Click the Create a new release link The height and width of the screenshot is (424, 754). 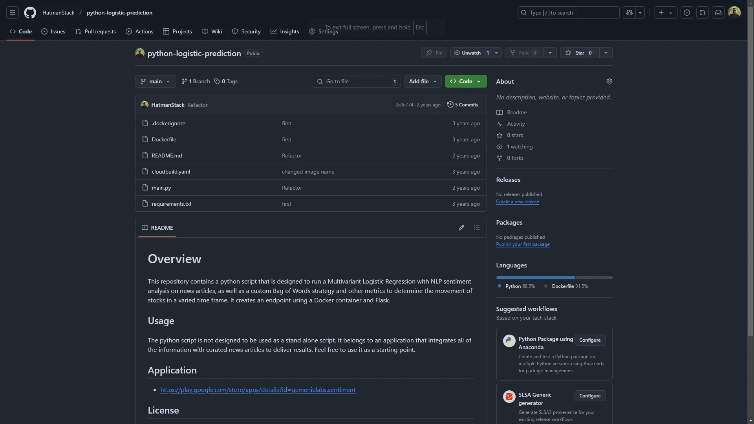coord(517,201)
